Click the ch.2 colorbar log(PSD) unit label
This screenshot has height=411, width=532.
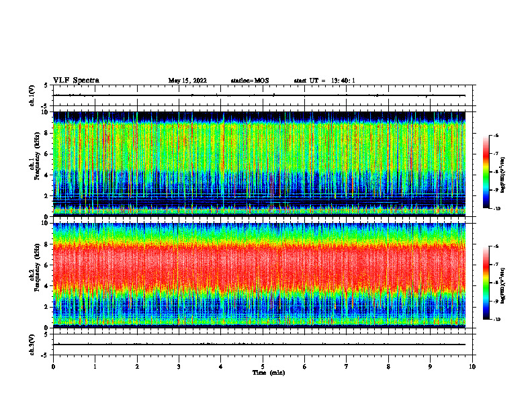[503, 286]
